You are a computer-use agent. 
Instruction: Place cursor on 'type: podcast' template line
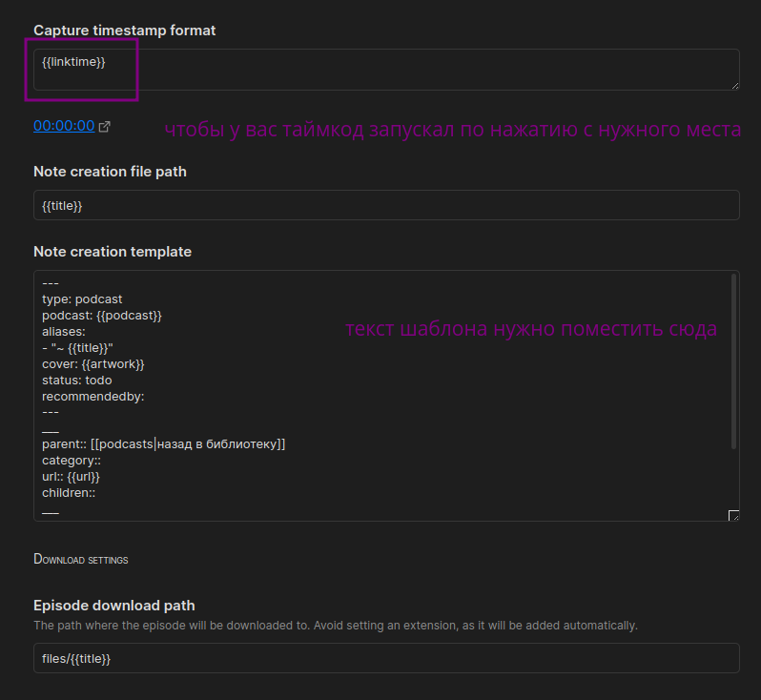(x=82, y=299)
